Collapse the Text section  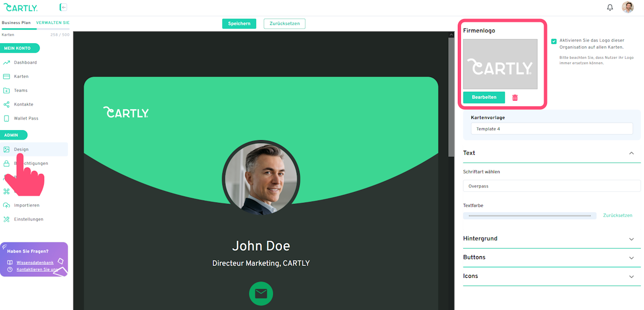(631, 153)
